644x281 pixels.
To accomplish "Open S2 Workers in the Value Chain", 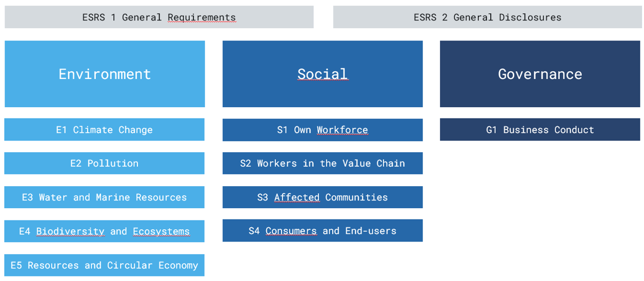I will coord(323,163).
